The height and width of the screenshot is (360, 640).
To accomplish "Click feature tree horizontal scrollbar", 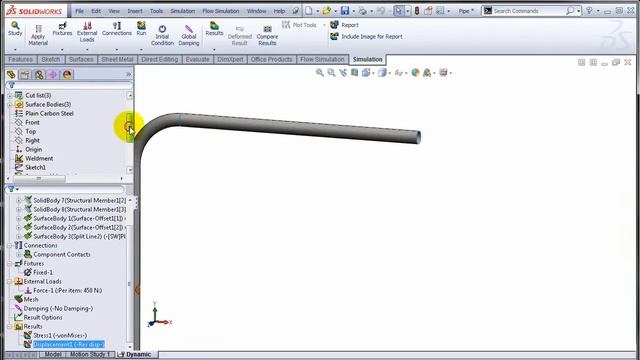I will pos(39,178).
